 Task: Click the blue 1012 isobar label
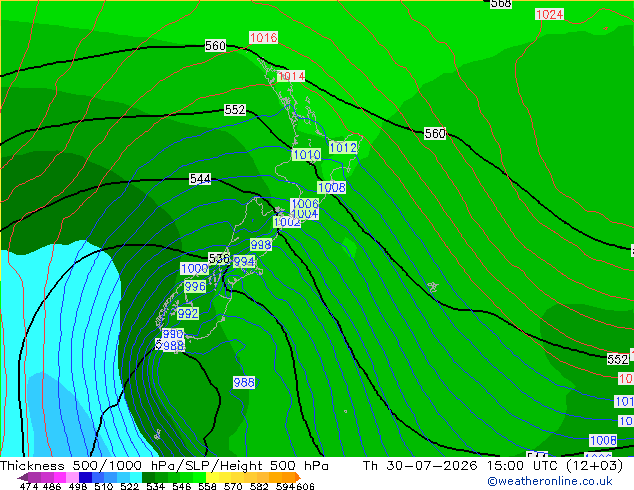[x=343, y=148]
